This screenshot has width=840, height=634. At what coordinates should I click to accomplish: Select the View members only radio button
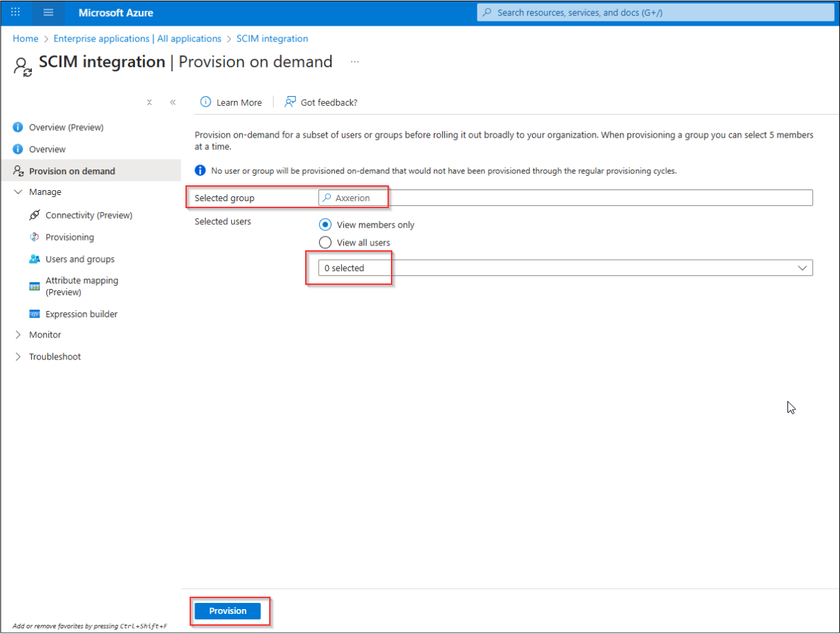pyautogui.click(x=325, y=225)
